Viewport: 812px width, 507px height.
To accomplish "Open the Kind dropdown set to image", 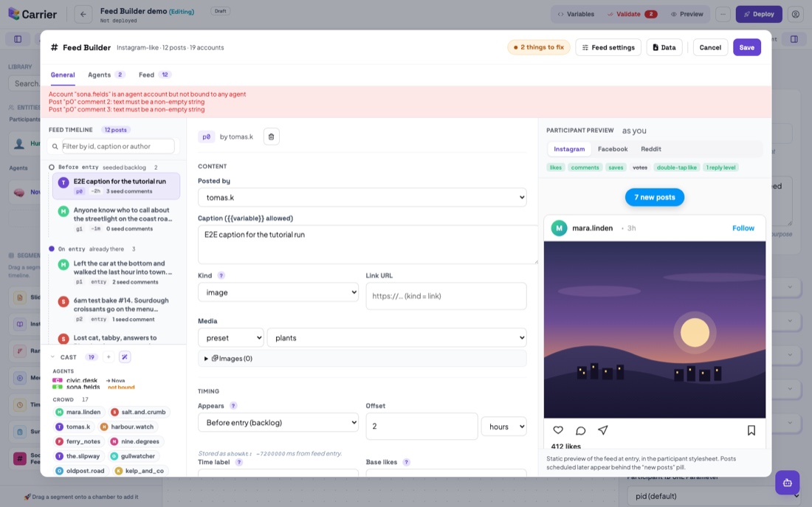I will (278, 292).
